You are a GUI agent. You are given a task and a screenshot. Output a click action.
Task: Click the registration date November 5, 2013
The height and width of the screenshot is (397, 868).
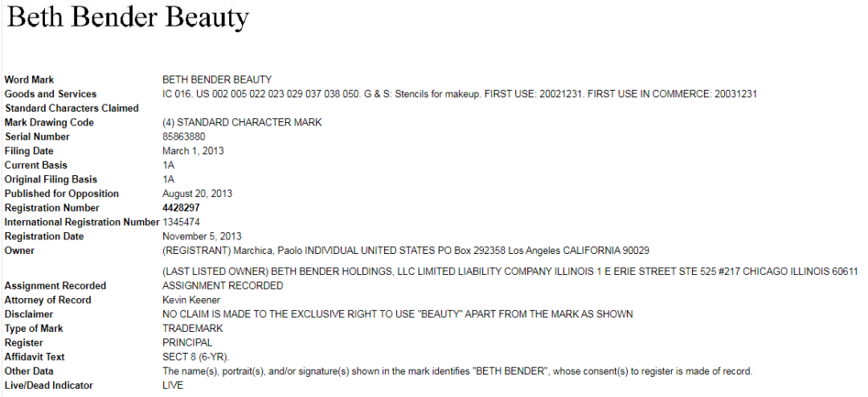(x=202, y=236)
